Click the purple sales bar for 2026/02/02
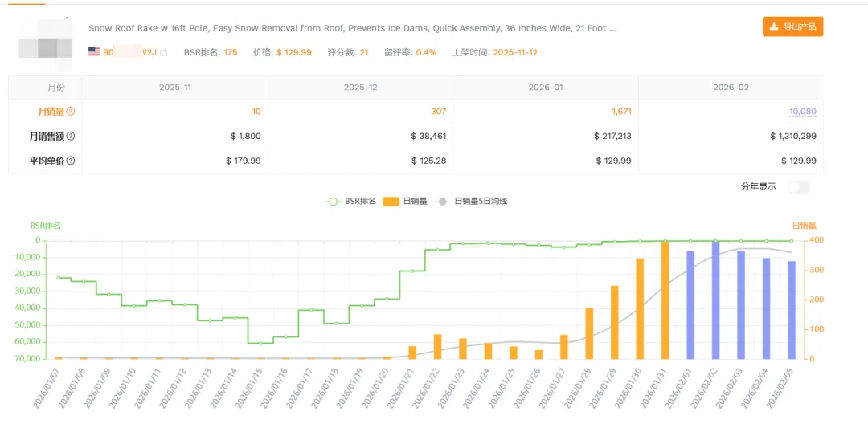 [x=715, y=300]
